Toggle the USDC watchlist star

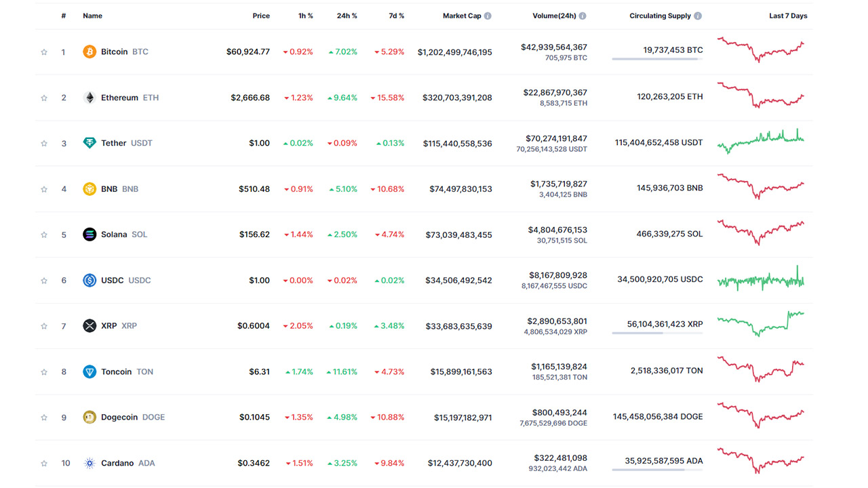click(x=44, y=280)
